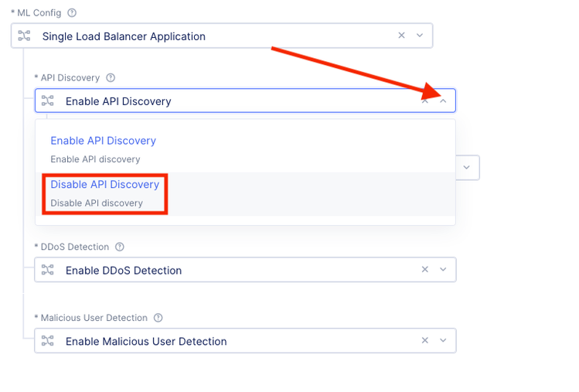
Task: Click the DDoS Detection help icon
Action: point(119,247)
